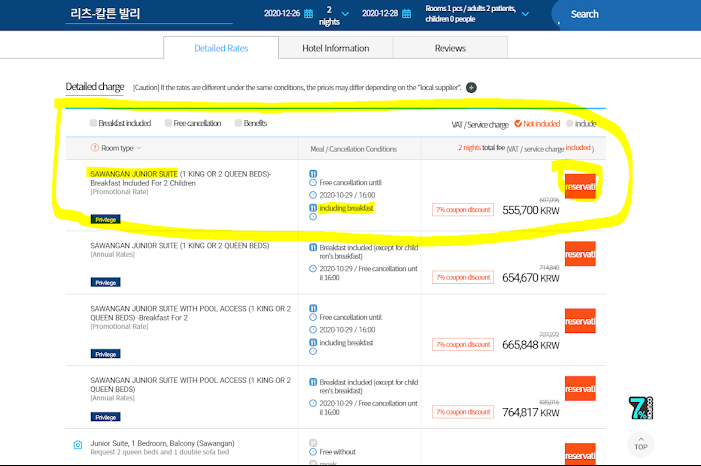Click 7% coupon discount on 654,670 KRW row
701x466 pixels.
[x=463, y=277]
